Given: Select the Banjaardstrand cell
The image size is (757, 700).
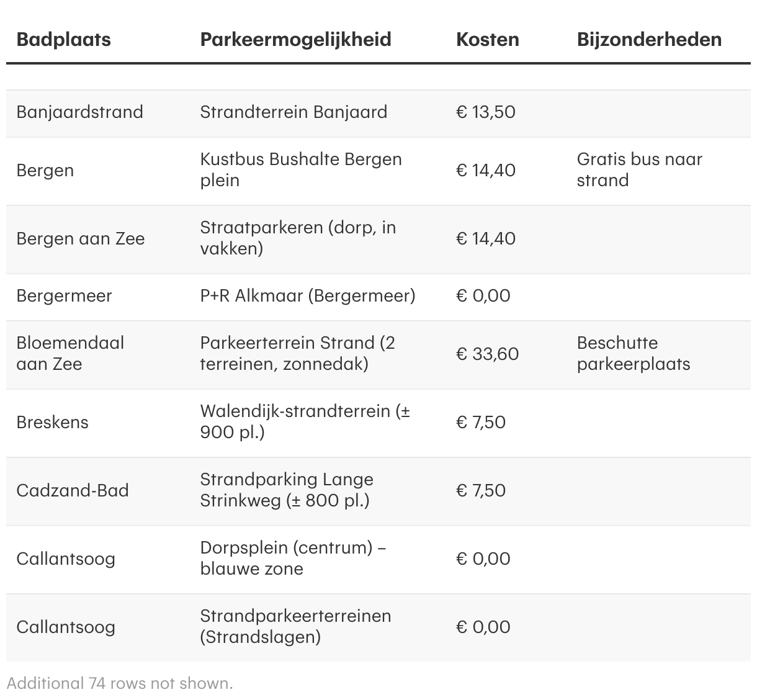Looking at the screenshot, I should [79, 112].
